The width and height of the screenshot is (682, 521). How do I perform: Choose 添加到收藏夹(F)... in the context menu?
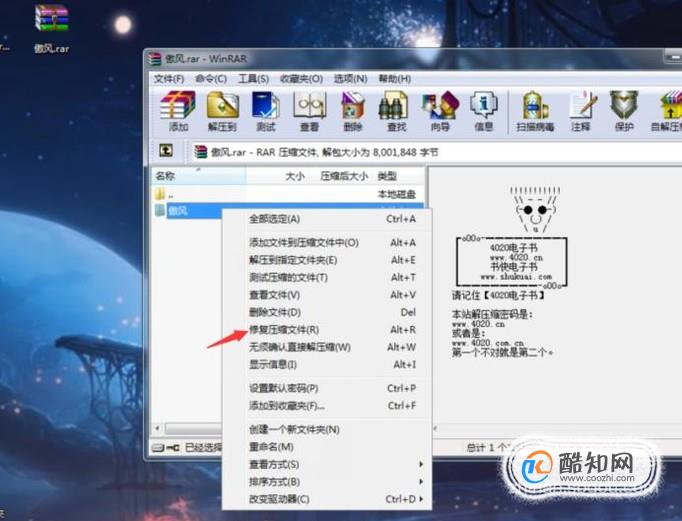327,405
